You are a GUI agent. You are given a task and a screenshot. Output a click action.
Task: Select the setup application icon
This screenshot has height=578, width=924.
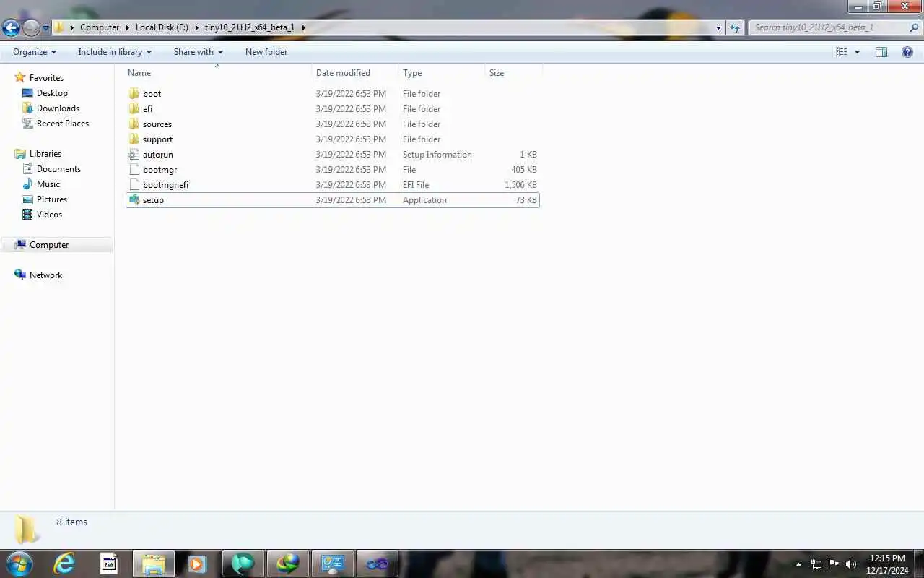point(134,199)
